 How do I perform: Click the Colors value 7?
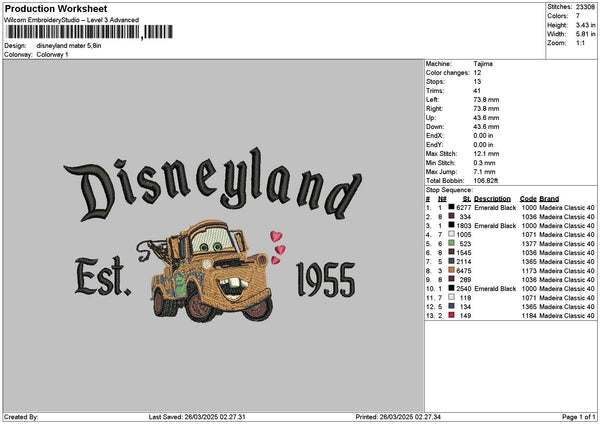[x=578, y=16]
